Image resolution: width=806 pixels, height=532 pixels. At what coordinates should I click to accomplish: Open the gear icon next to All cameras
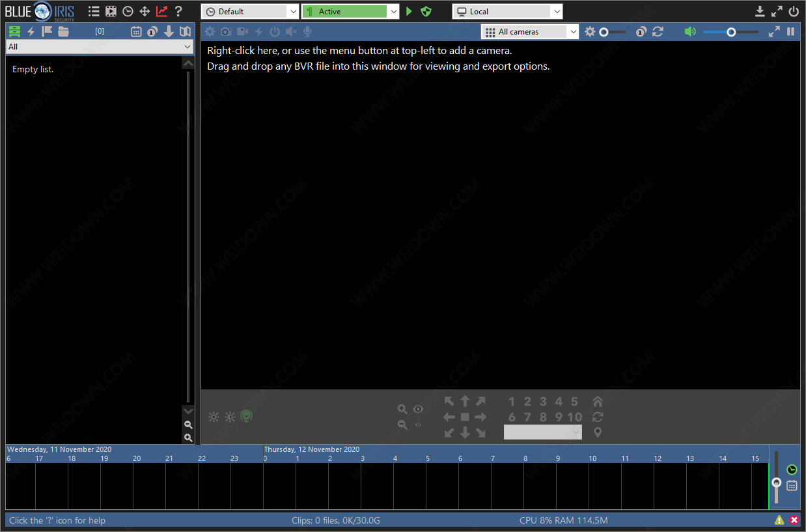click(x=590, y=31)
